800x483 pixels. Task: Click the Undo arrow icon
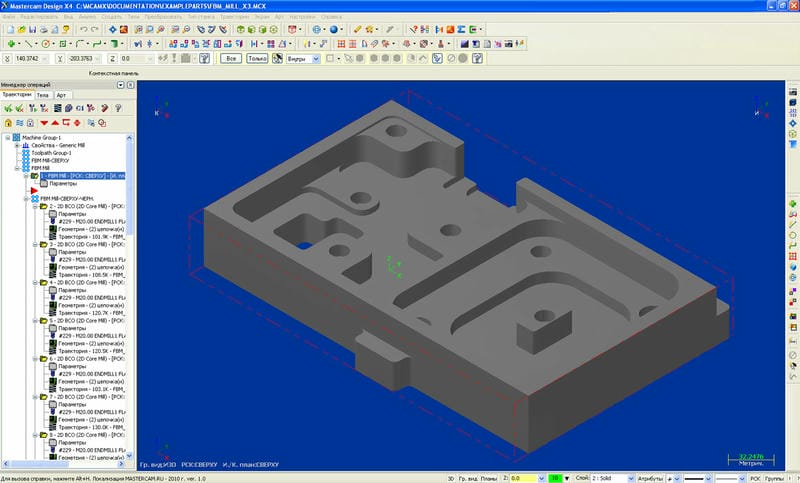coord(83,30)
